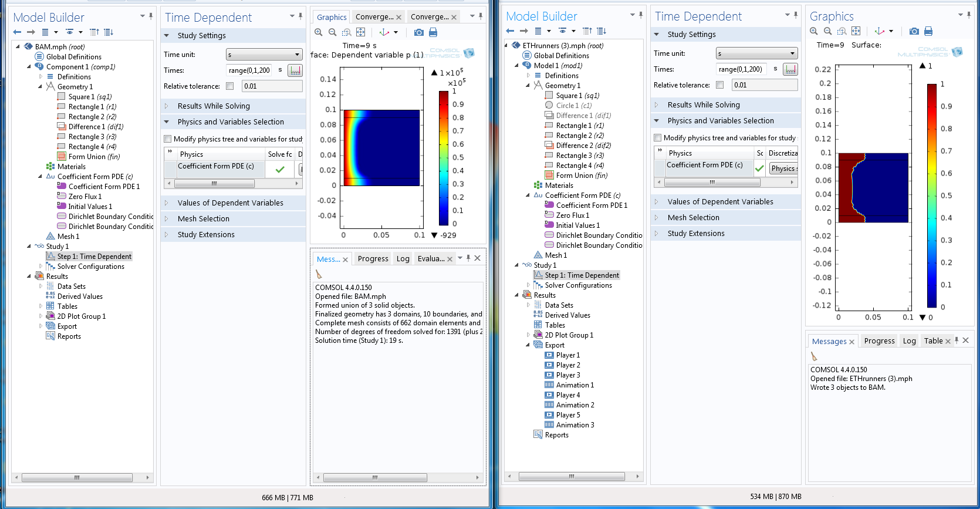The height and width of the screenshot is (509, 980).
Task: Clear the Messages log in ETHrunners window
Action: point(814,356)
